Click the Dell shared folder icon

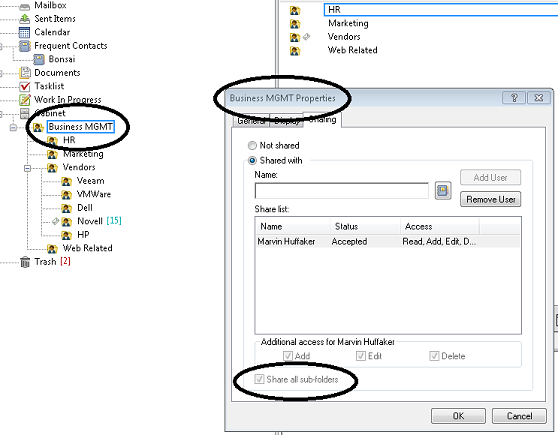point(67,208)
